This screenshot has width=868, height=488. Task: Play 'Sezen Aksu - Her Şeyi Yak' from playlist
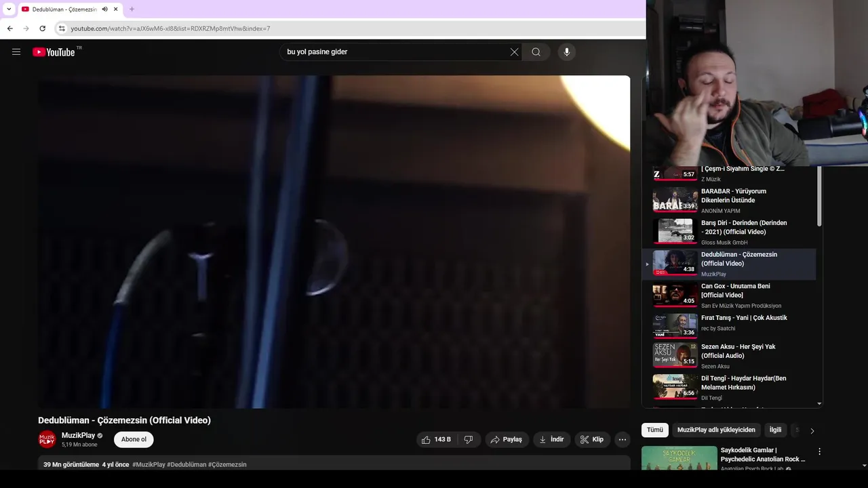729,356
